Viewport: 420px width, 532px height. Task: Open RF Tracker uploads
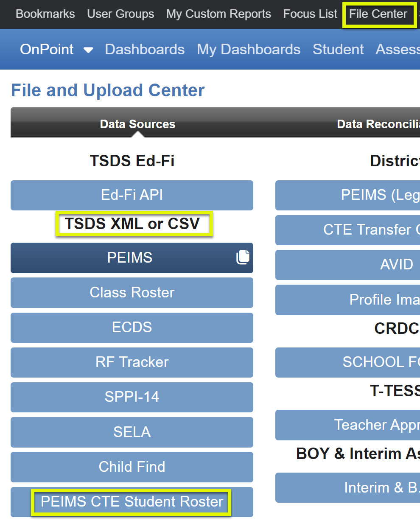pos(132,362)
